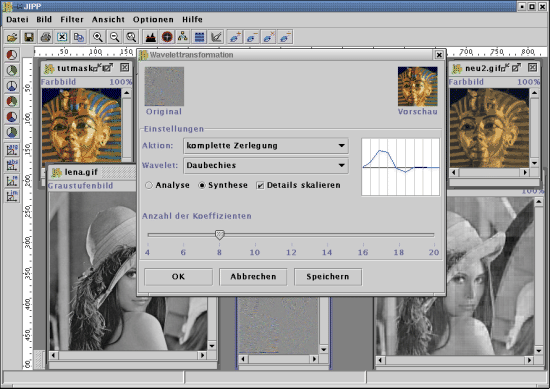Click the red crosshair target icon
This screenshot has height=389, width=550.
[x=167, y=37]
